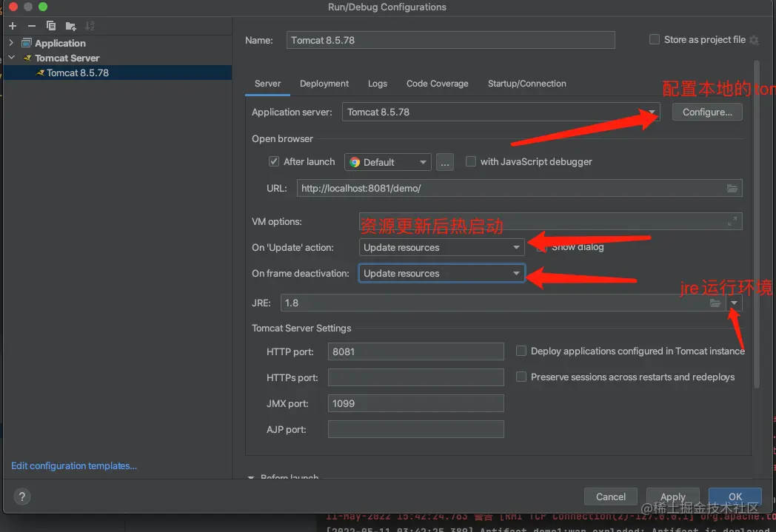Toggle Store as project file checkbox
Screen dimensions: 776x532
(655, 39)
